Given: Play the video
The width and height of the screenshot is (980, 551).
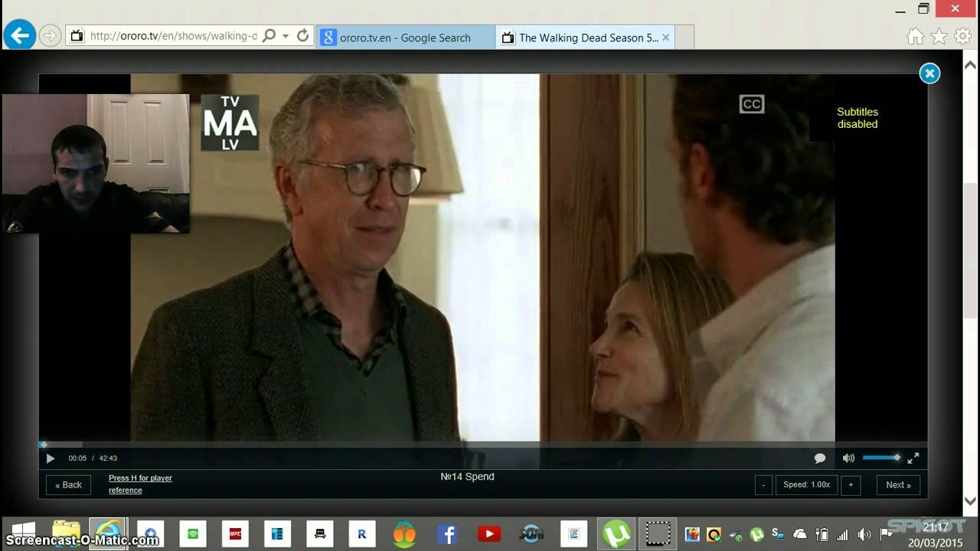Looking at the screenshot, I should tap(51, 458).
